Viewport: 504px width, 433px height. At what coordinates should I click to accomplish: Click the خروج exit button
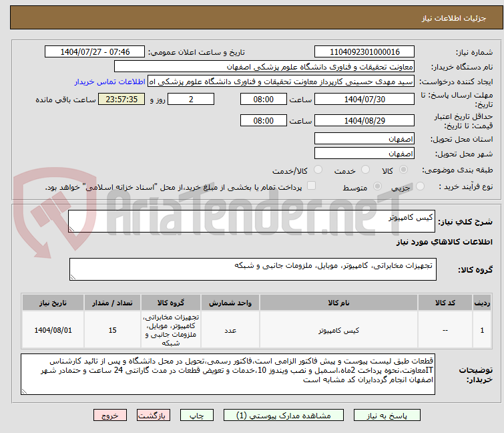click(110, 416)
